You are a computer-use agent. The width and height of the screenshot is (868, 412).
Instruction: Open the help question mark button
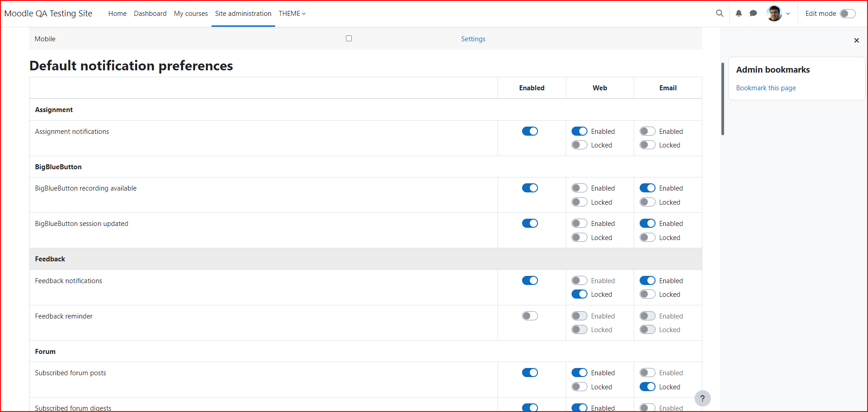click(702, 398)
